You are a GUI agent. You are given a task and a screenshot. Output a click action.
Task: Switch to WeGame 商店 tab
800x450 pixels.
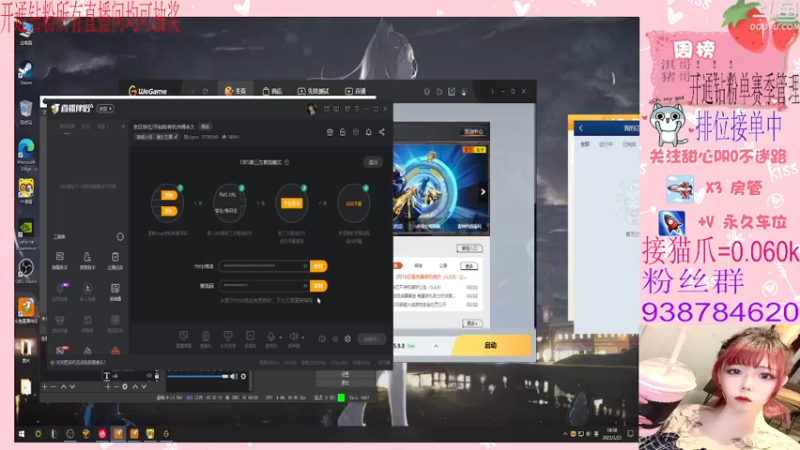(x=272, y=91)
